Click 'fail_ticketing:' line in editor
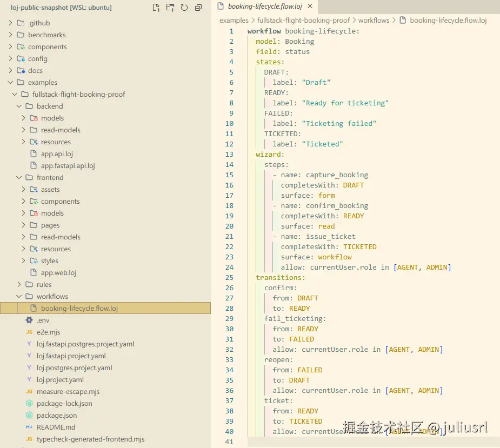The image size is (500, 448). (x=295, y=318)
